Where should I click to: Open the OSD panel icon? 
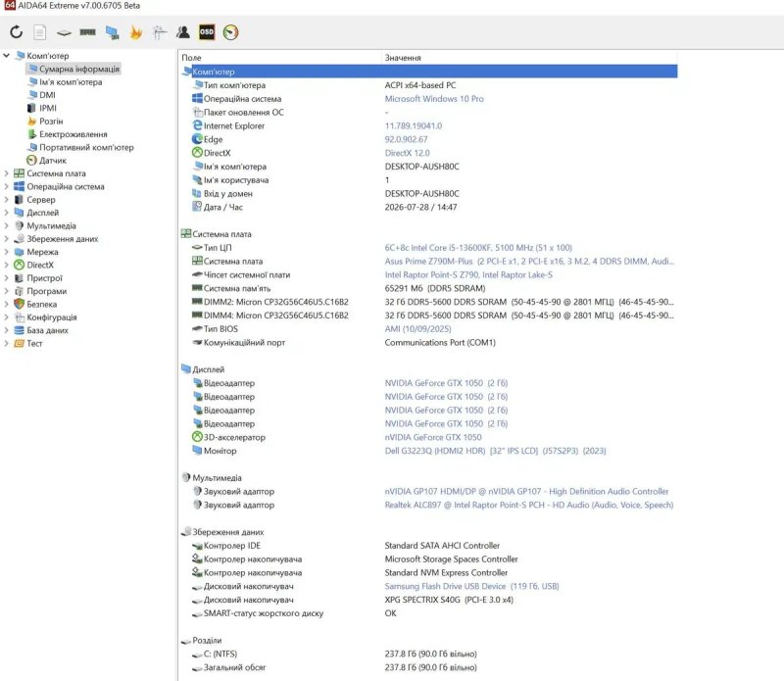207,32
